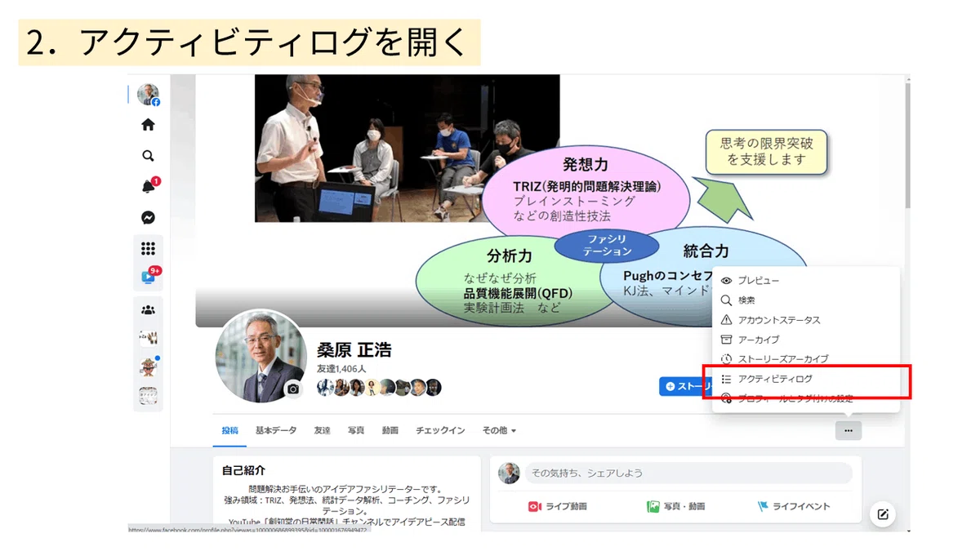Click the その気持ち、シェアしよう post field

click(689, 473)
